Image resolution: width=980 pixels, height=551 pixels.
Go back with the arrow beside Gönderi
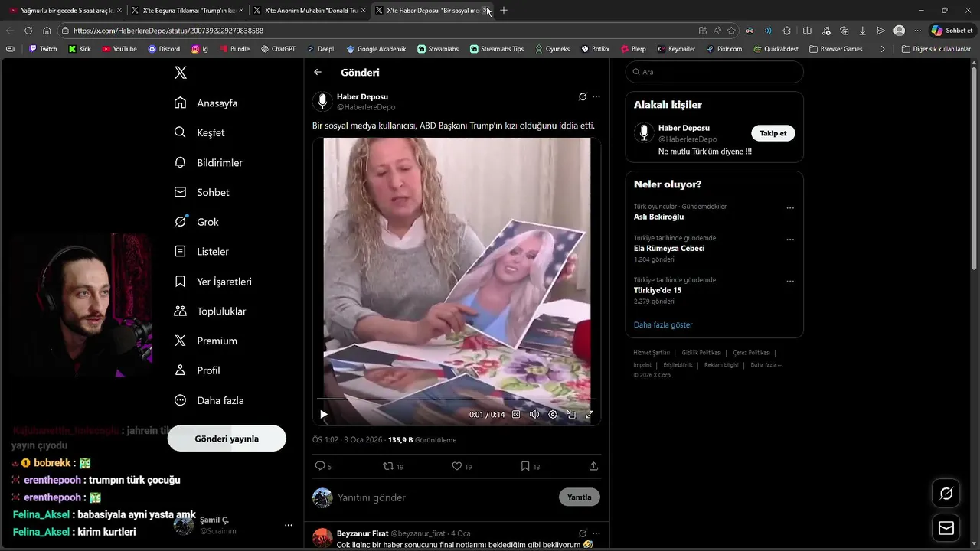pos(318,72)
